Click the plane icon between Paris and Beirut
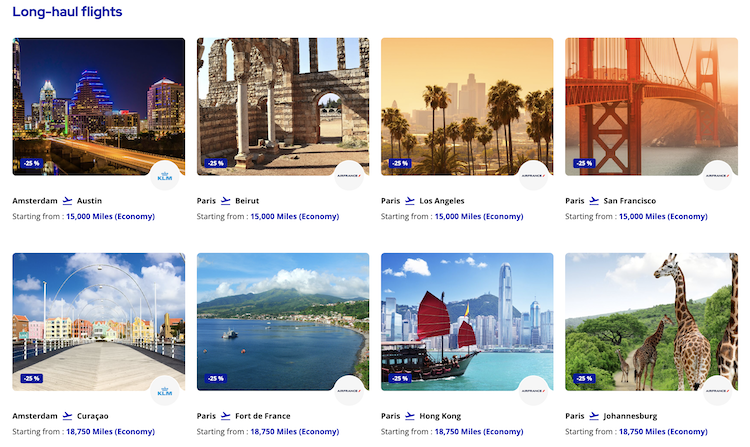This screenshot has width=750, height=447. point(226,201)
